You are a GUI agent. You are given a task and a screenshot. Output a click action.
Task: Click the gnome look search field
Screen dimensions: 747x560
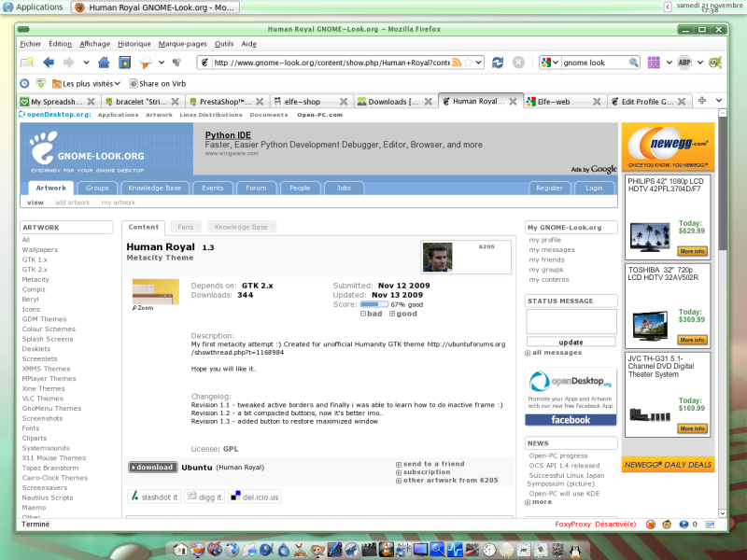tap(594, 63)
